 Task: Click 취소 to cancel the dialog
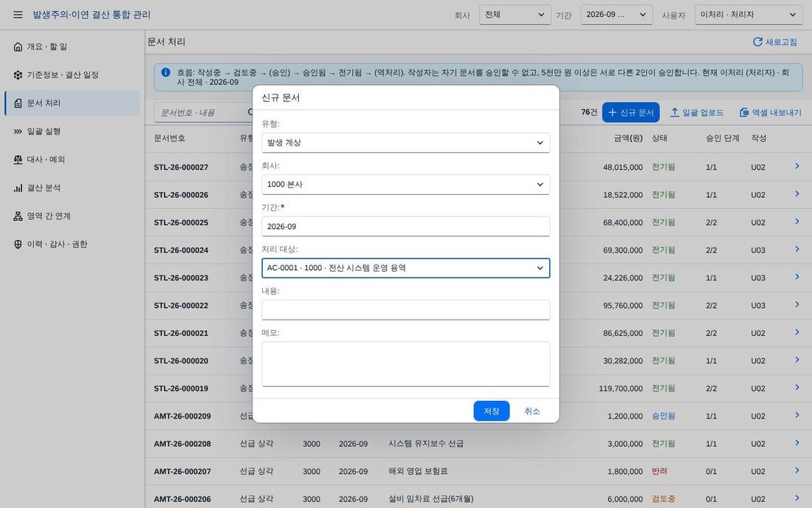point(531,411)
